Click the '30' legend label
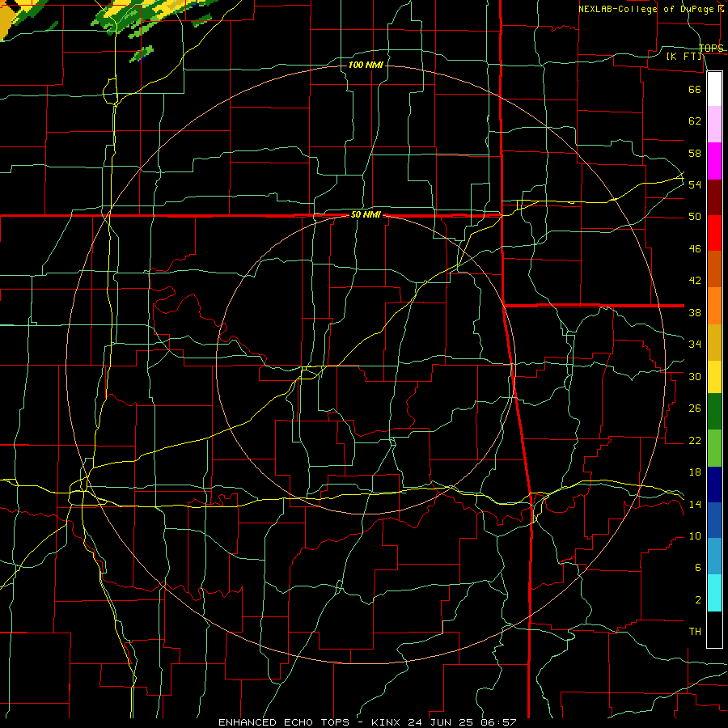 [695, 376]
